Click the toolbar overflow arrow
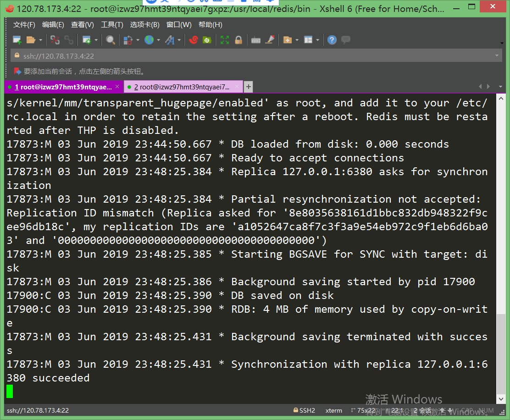This screenshot has height=420, width=510. pyautogui.click(x=502, y=43)
